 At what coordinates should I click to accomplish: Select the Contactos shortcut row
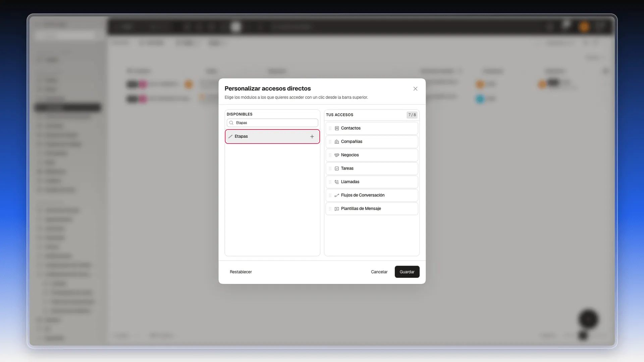(x=372, y=128)
